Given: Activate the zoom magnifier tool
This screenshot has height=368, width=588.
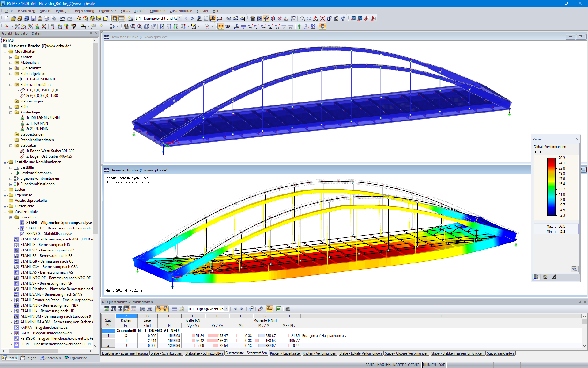Looking at the screenshot, I should click(133, 26).
